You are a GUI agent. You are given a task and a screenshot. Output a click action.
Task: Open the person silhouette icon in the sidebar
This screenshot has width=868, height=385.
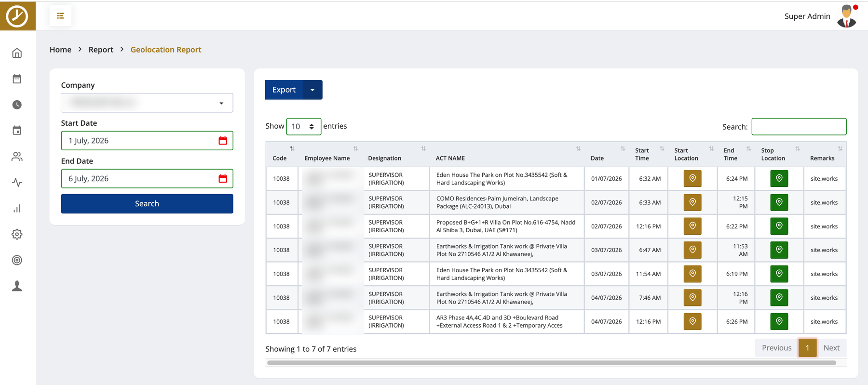[x=17, y=286]
